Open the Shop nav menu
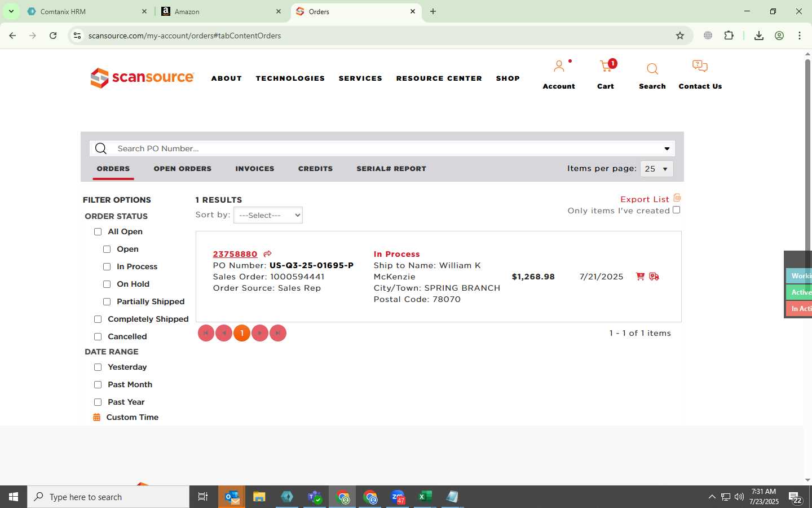Image resolution: width=812 pixels, height=508 pixels. tap(508, 78)
